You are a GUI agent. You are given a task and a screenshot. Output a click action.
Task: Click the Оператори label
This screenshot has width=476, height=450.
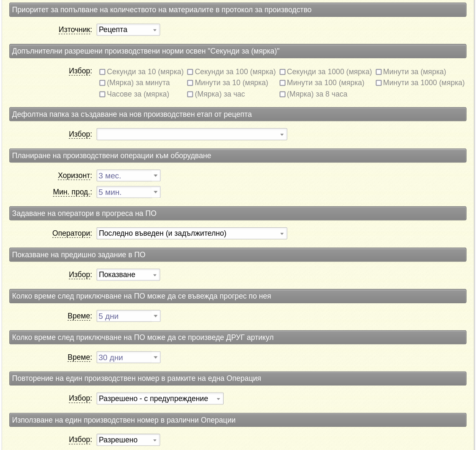(72, 233)
